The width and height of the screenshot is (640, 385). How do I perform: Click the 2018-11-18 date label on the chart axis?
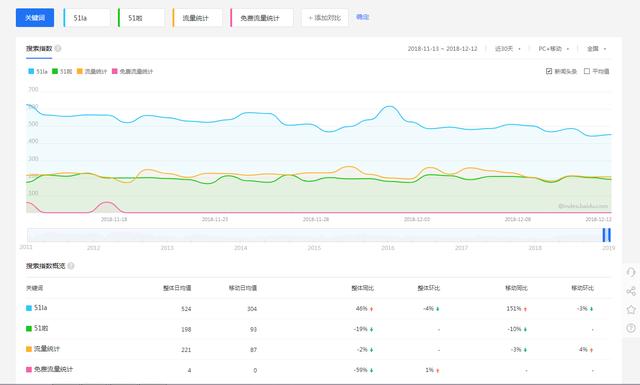(114, 219)
